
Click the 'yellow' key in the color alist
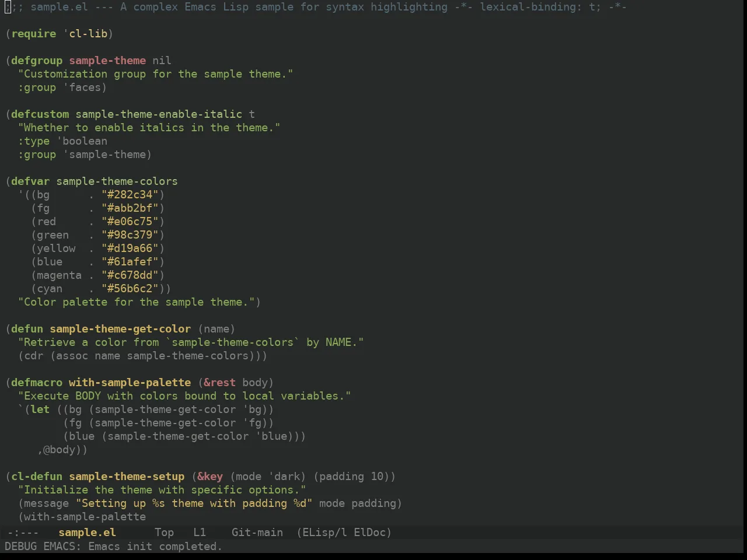56,248
